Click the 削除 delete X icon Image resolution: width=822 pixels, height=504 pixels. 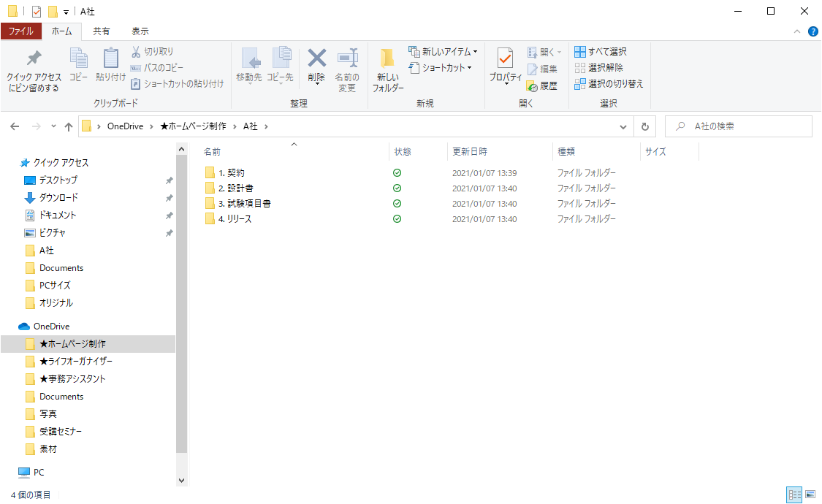316,59
